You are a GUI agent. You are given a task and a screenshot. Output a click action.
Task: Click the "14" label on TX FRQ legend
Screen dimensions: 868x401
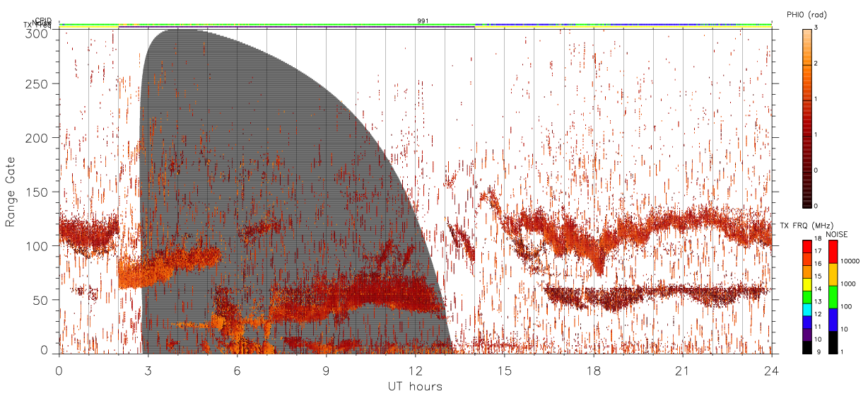pyautogui.click(x=818, y=289)
